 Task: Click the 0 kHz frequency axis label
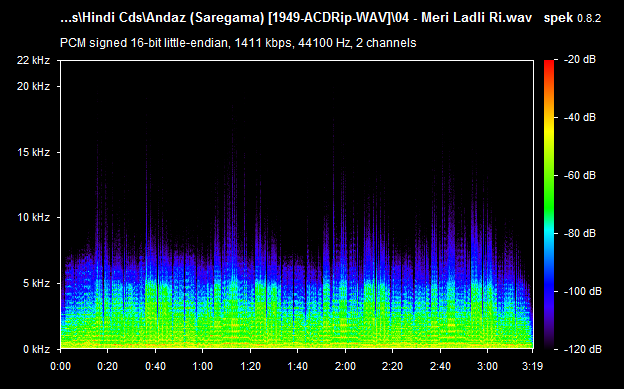pyautogui.click(x=36, y=349)
